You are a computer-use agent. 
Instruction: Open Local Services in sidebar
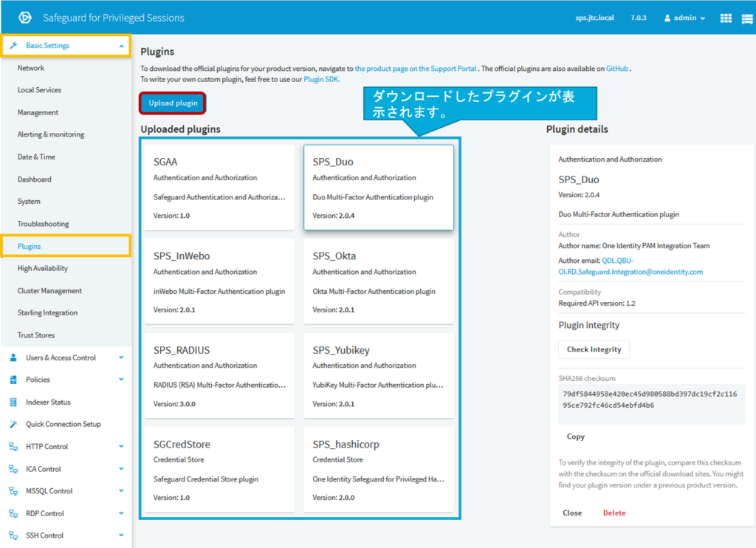coord(40,90)
